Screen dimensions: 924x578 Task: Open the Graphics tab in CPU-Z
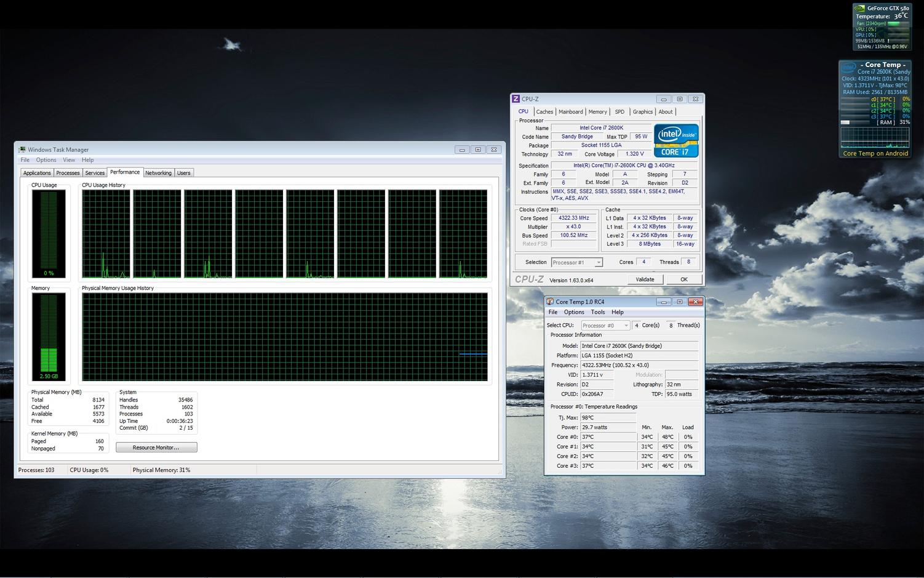[x=643, y=112]
